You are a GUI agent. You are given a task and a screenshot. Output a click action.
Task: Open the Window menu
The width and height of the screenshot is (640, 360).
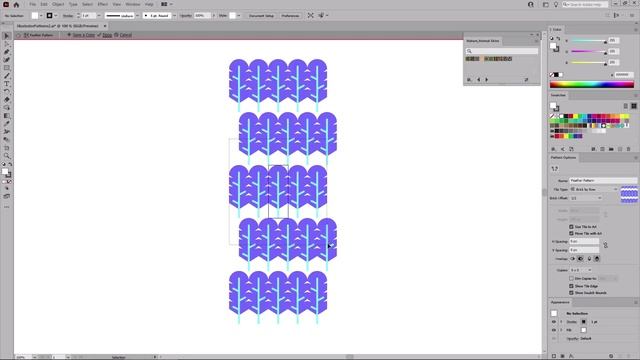(133, 4)
